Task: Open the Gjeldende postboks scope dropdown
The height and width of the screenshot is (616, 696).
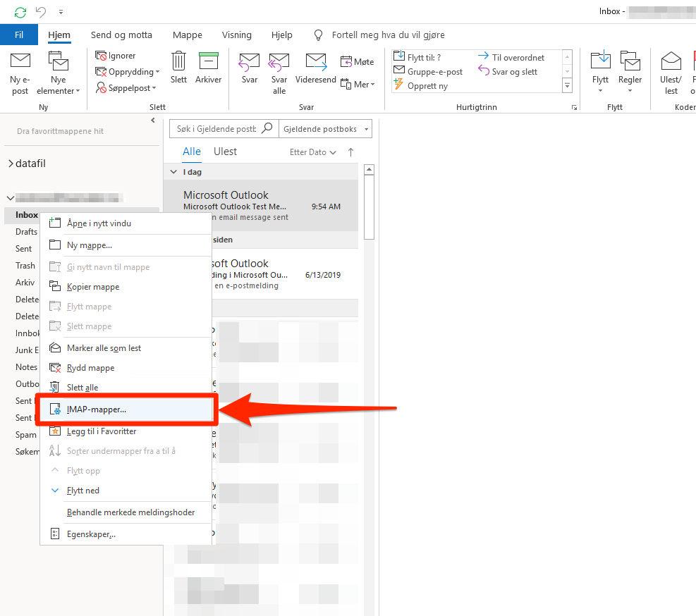Action: [x=325, y=129]
